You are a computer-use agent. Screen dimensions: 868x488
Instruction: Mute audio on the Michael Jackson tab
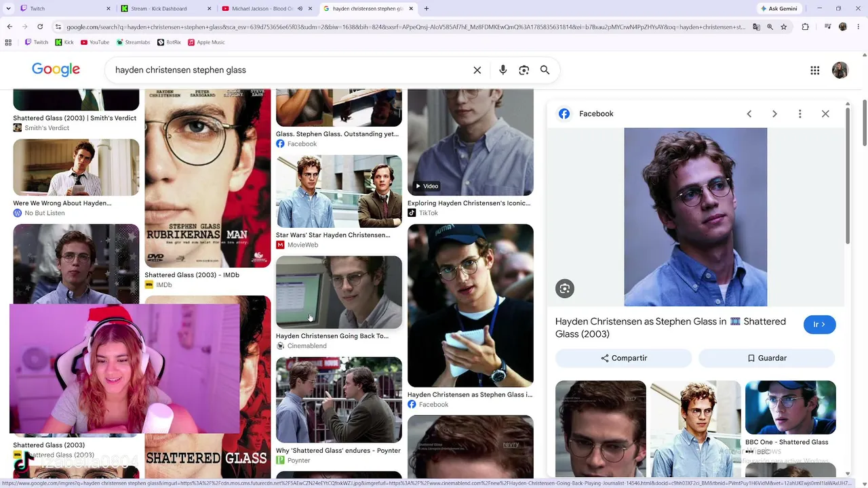coord(300,9)
